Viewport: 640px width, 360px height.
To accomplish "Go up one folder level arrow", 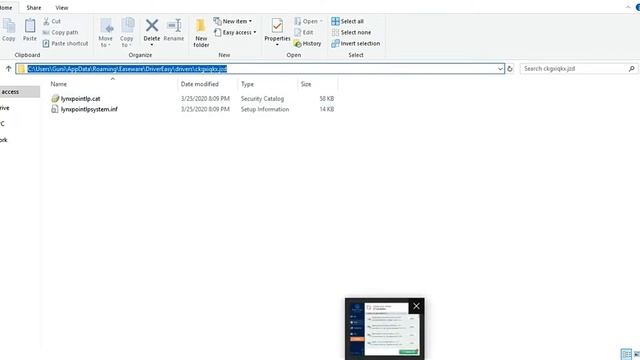I will point(8,69).
